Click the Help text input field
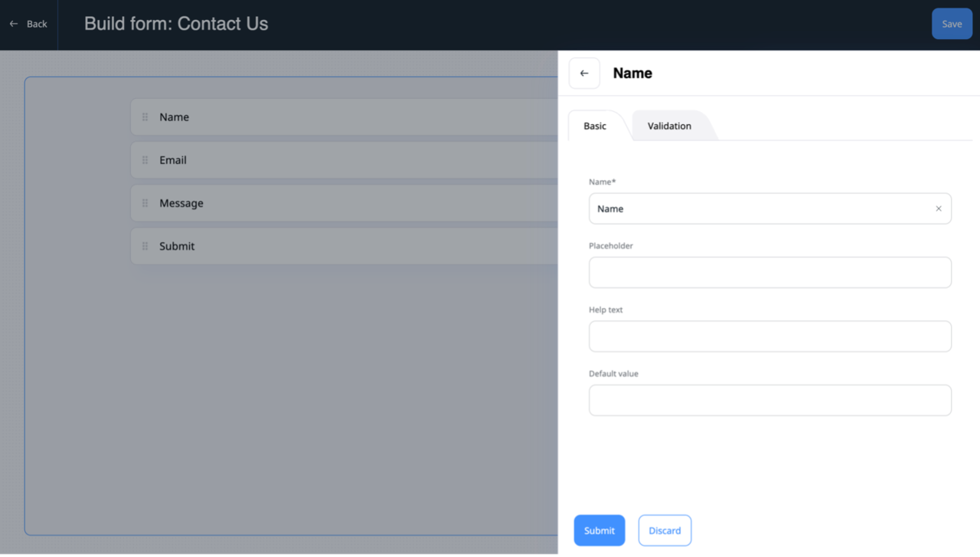Screen dimensions: 980x557 coord(770,336)
